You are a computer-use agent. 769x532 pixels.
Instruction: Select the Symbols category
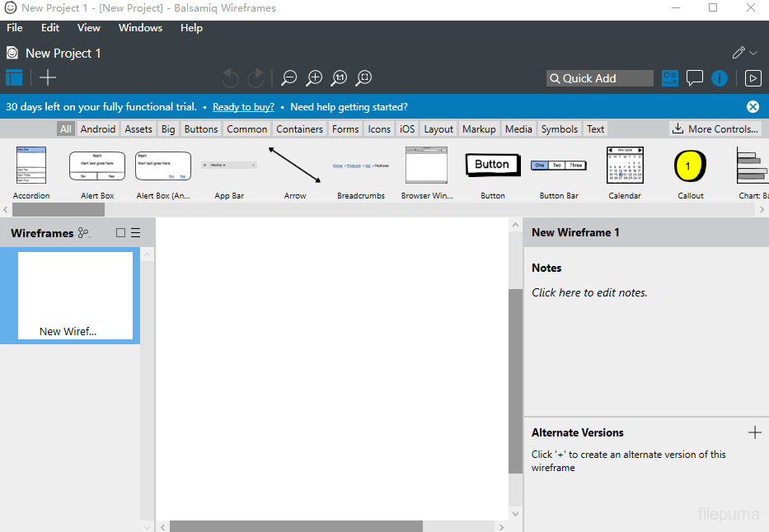tap(559, 128)
